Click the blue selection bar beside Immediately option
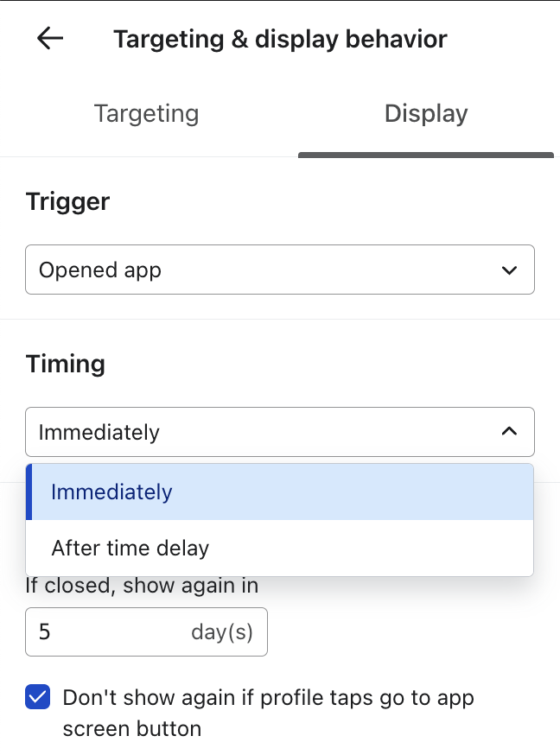 point(29,492)
